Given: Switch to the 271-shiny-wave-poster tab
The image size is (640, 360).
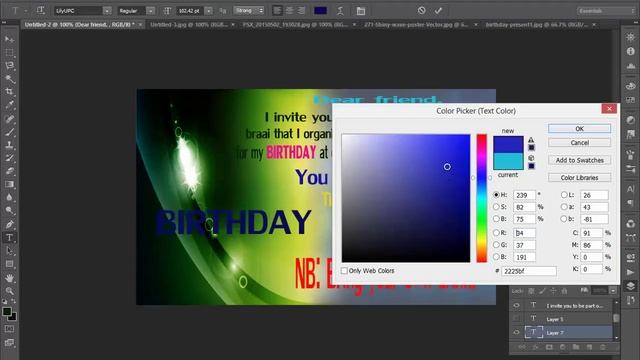Looking at the screenshot, I should click(416, 24).
